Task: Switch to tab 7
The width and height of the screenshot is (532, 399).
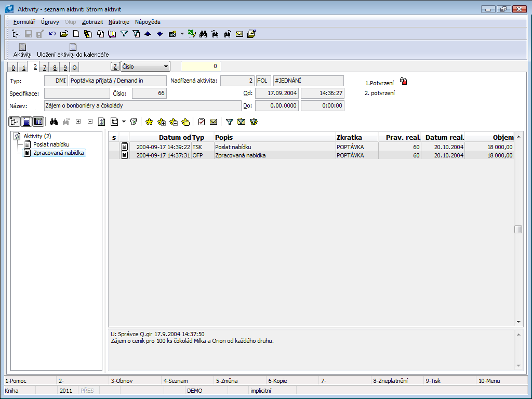Action: point(45,68)
